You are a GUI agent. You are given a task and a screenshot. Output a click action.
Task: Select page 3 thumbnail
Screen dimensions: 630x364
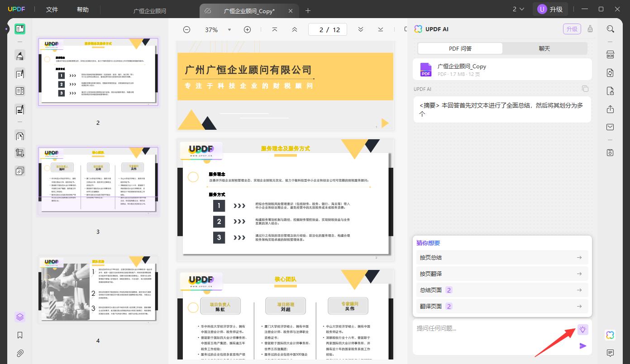coord(98,180)
